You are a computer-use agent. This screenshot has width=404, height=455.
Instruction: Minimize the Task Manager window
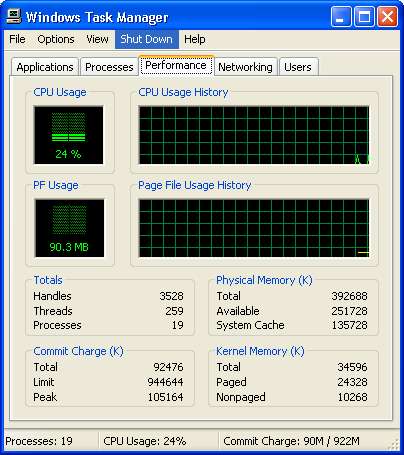(x=341, y=16)
